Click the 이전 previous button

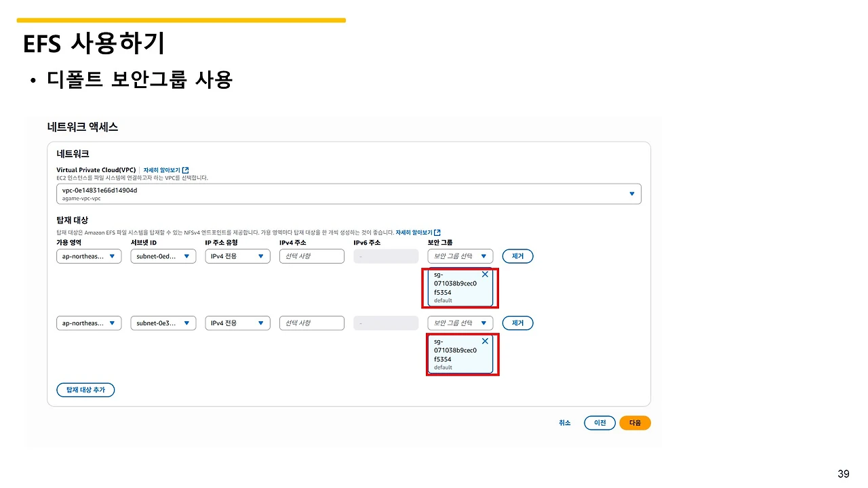click(x=599, y=423)
